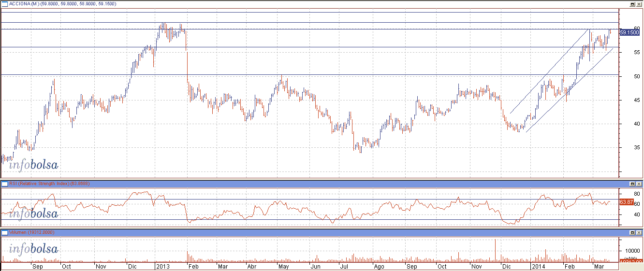
Task: Maximize the ACCIONA price chart panel
Action: click(x=632, y=4)
